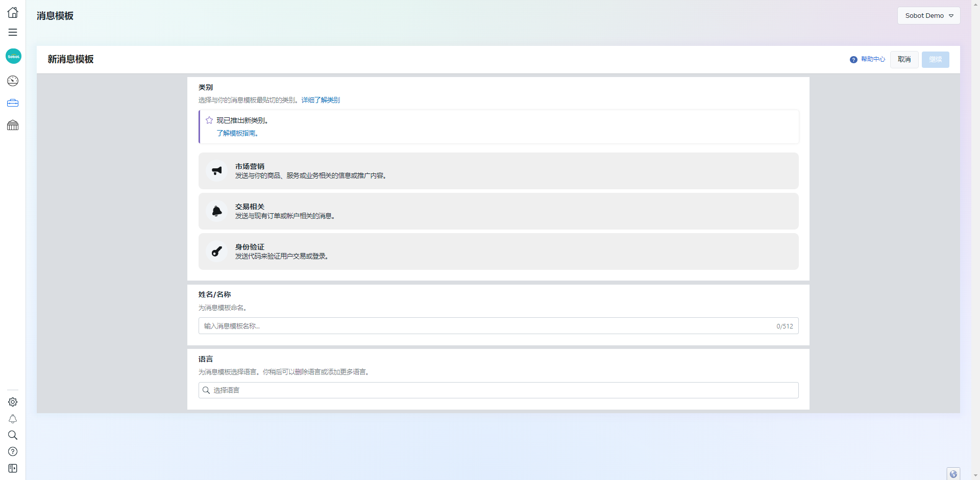The height and width of the screenshot is (480, 980).
Task: Open the home icon in sidebar
Action: [x=13, y=12]
